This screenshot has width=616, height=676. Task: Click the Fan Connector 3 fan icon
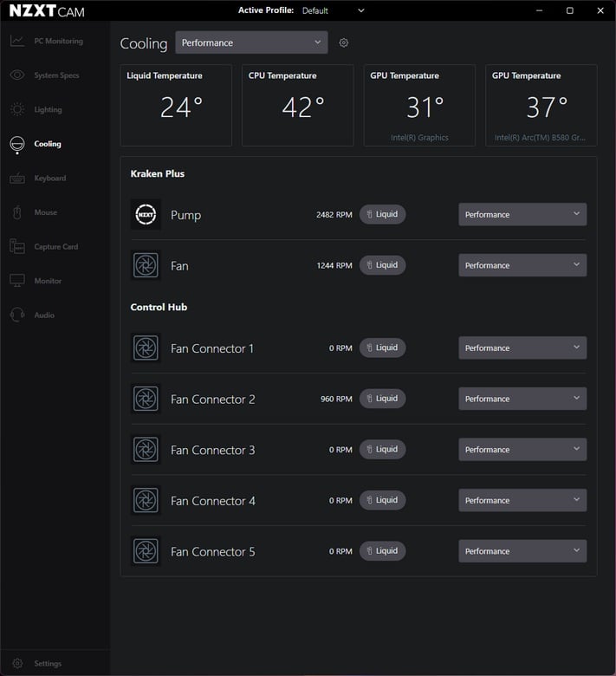click(x=146, y=450)
